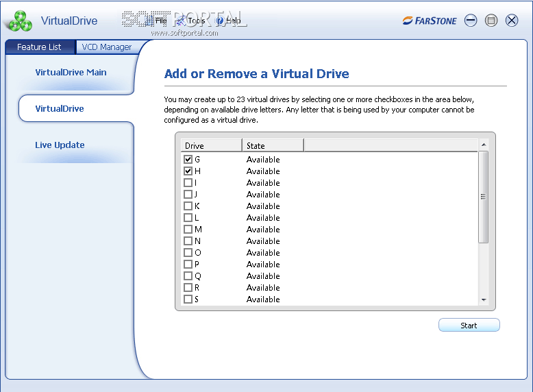Click the File menu icon

click(150, 21)
